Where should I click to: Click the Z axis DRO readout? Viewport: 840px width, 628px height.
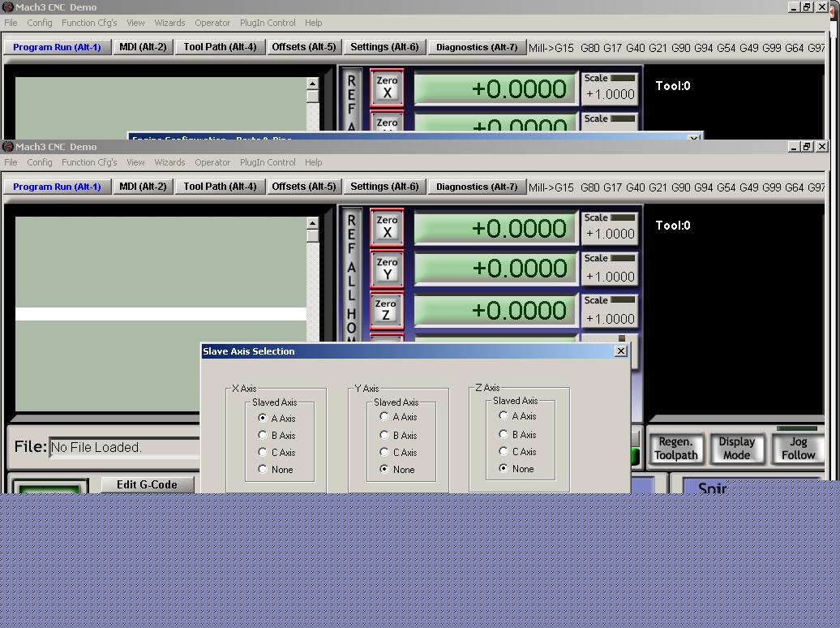495,311
